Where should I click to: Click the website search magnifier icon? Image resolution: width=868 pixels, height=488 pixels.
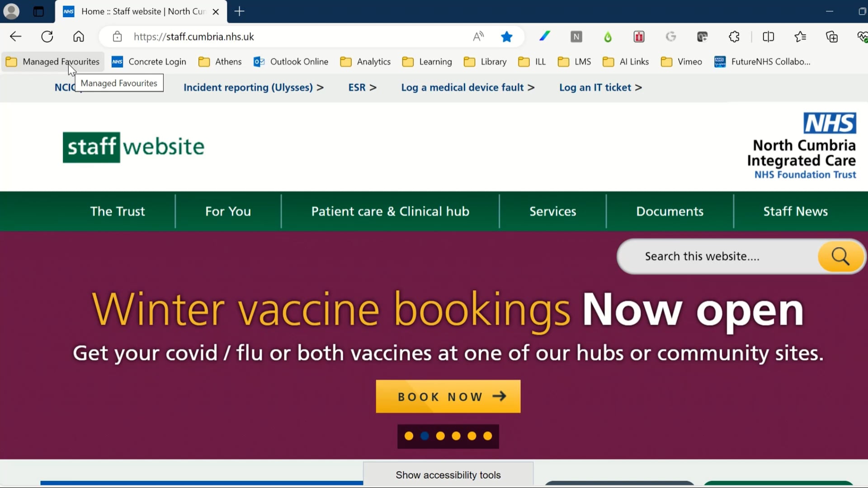click(840, 256)
